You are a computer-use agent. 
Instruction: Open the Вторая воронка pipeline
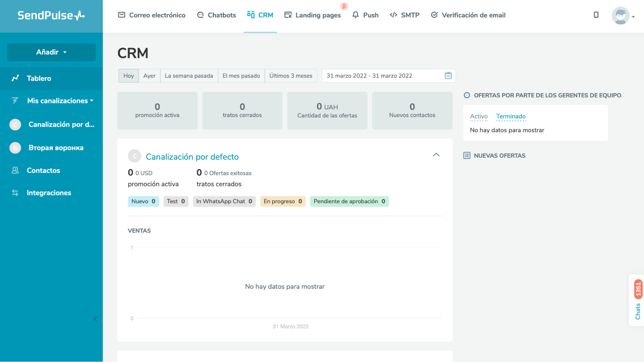tap(56, 148)
